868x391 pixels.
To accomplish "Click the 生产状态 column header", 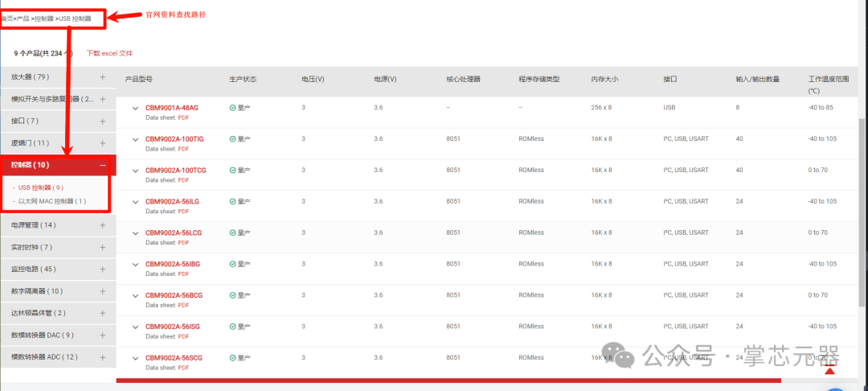I will [x=243, y=79].
